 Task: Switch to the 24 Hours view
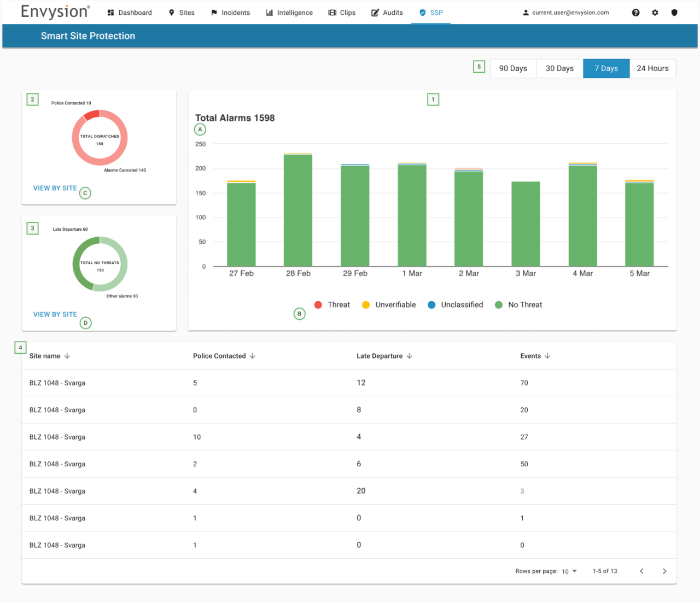pyautogui.click(x=652, y=68)
